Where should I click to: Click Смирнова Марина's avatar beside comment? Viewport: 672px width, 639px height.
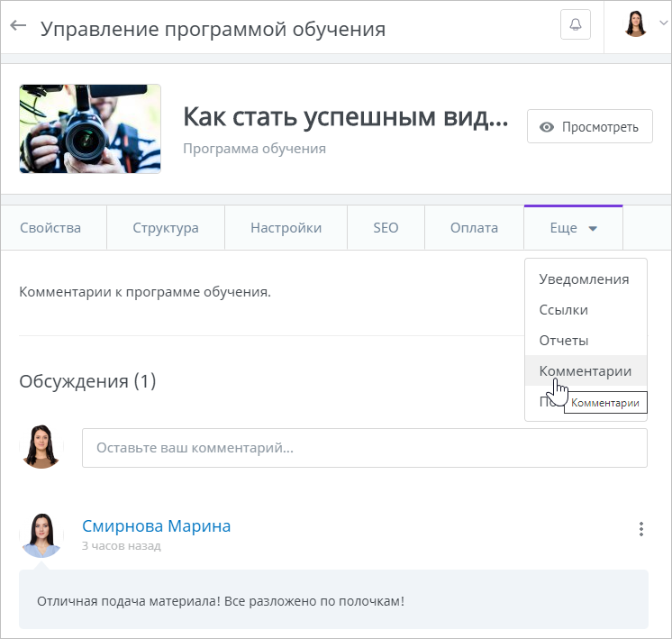tap(41, 535)
